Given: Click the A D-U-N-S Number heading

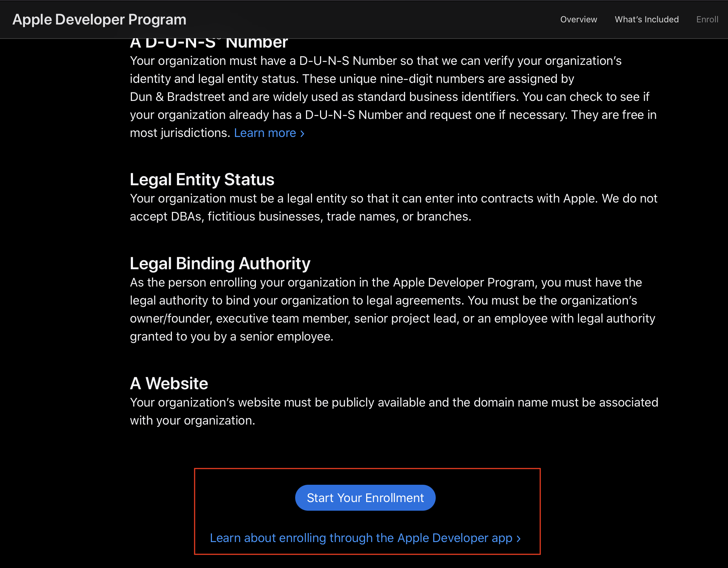Looking at the screenshot, I should coord(209,43).
